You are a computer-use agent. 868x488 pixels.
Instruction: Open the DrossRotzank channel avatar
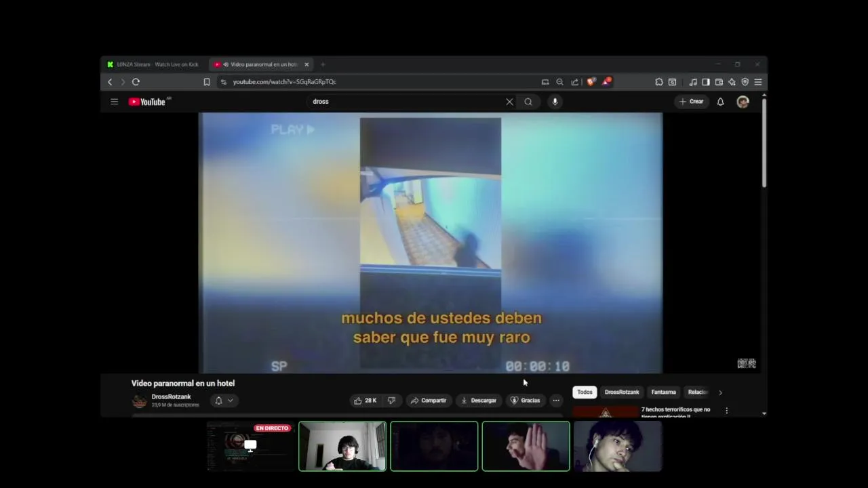click(x=139, y=401)
